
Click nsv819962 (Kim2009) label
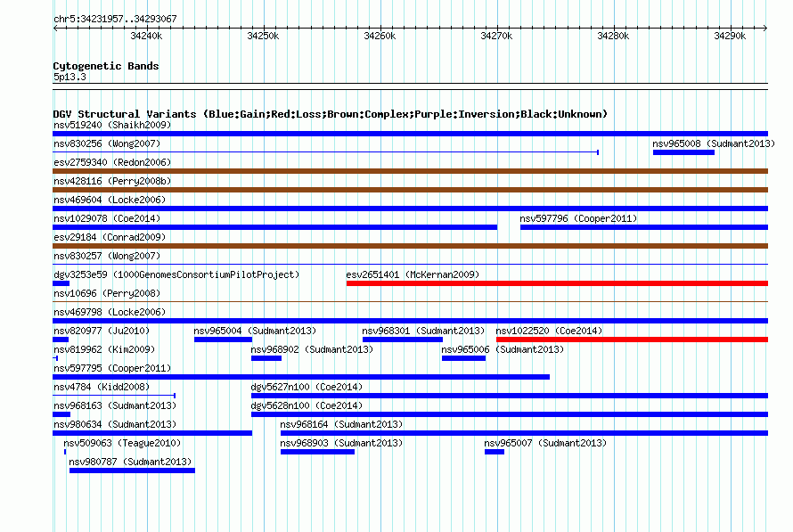[104, 349]
